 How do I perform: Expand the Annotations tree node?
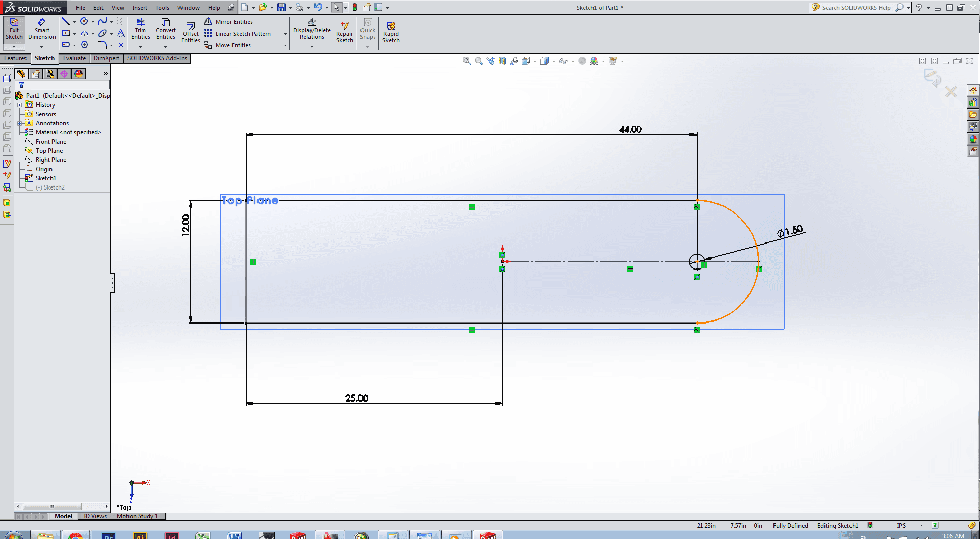(x=20, y=123)
